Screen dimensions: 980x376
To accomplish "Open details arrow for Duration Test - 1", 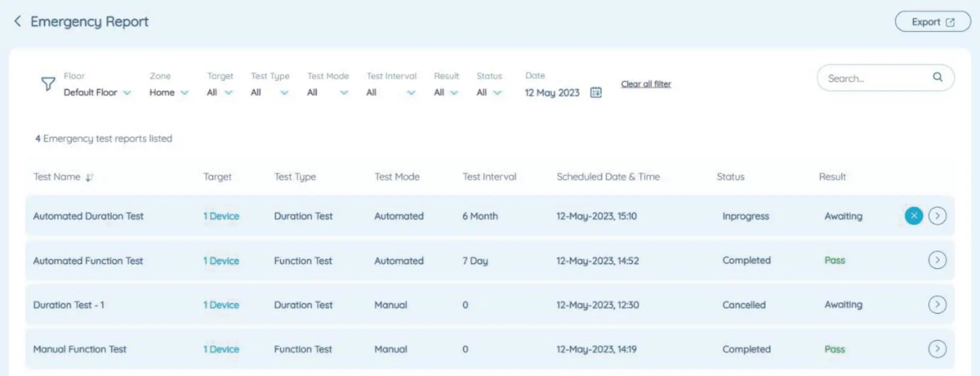I will [x=937, y=305].
